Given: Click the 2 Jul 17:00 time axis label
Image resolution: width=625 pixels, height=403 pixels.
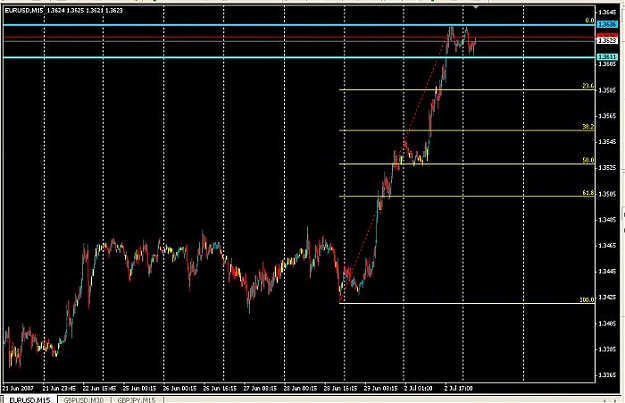Looking at the screenshot, I should (x=458, y=388).
